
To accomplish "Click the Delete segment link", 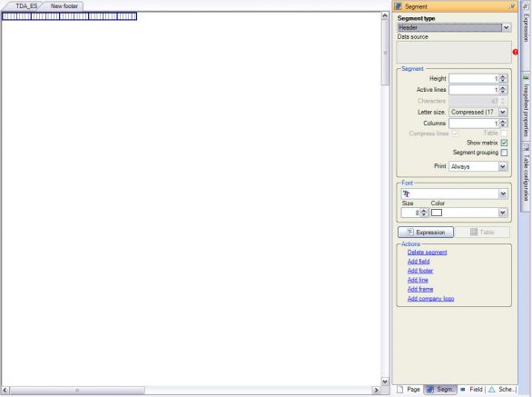I will click(428, 252).
